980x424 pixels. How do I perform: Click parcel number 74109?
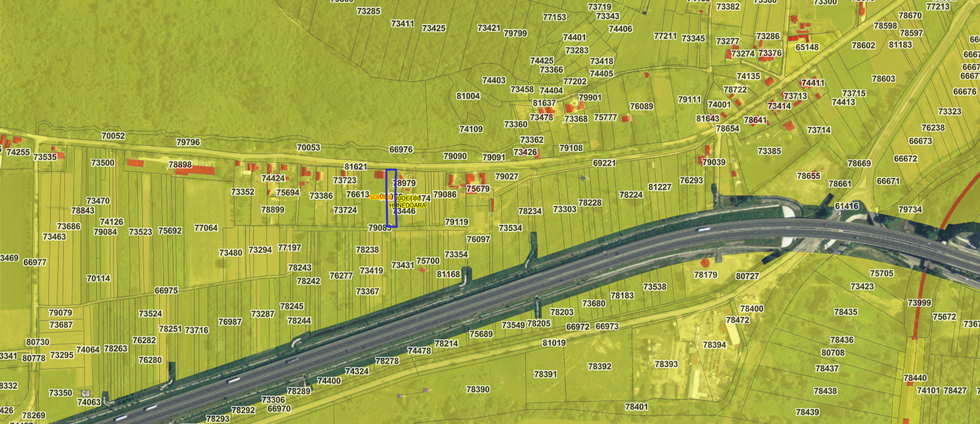point(471,129)
